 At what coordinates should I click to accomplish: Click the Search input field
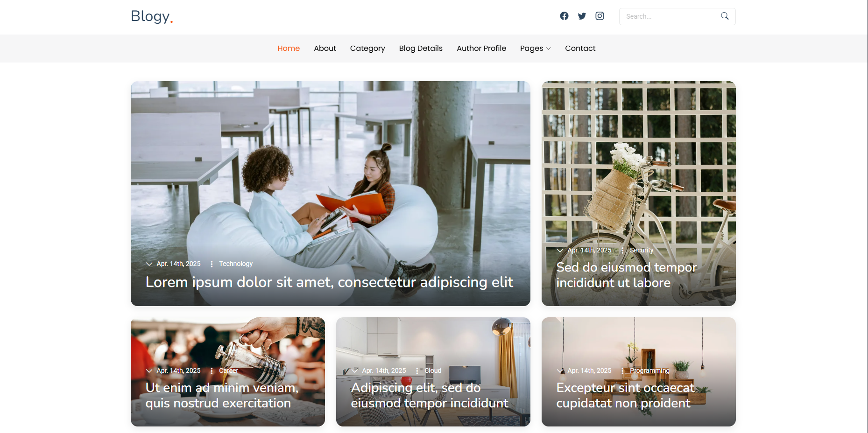point(670,16)
